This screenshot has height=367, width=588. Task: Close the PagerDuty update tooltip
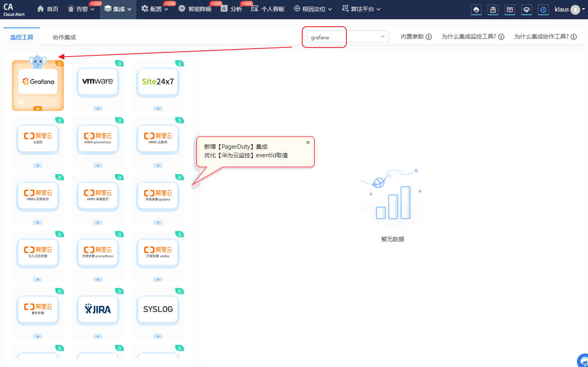tap(308, 143)
